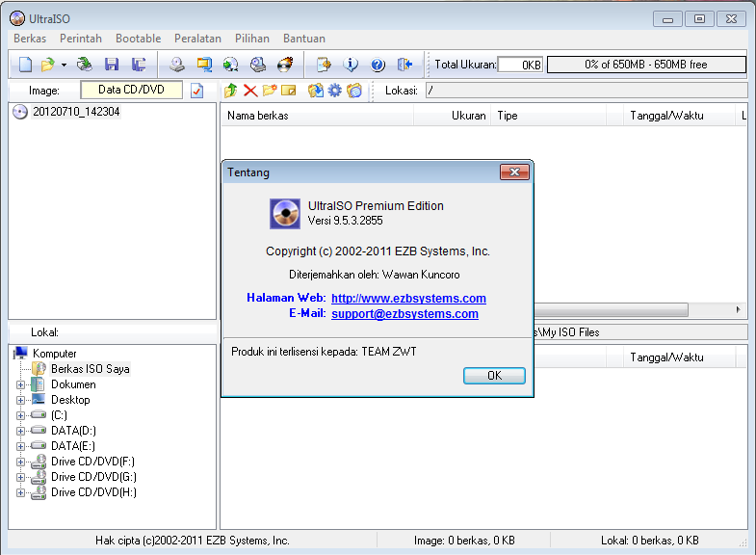Click the Compress ISO disc icon
Screen dimensions: 756x555
231,65
